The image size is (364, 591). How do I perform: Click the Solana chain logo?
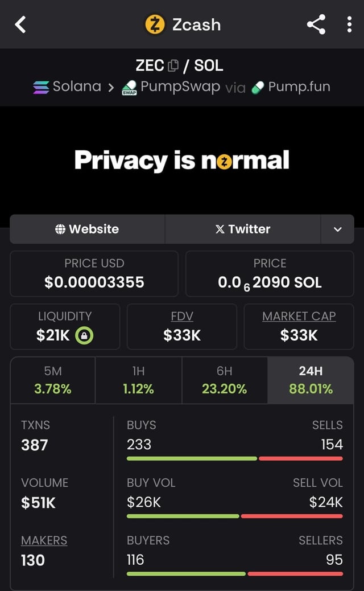coord(41,87)
